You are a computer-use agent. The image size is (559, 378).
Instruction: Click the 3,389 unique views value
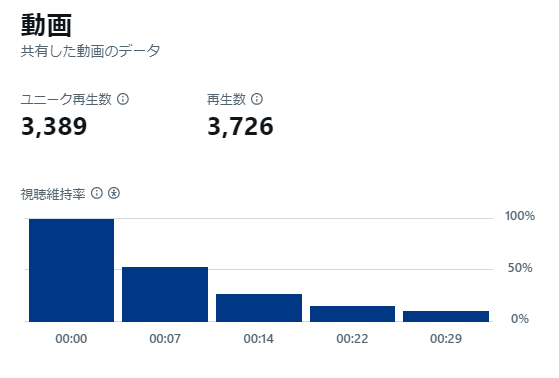(x=54, y=126)
